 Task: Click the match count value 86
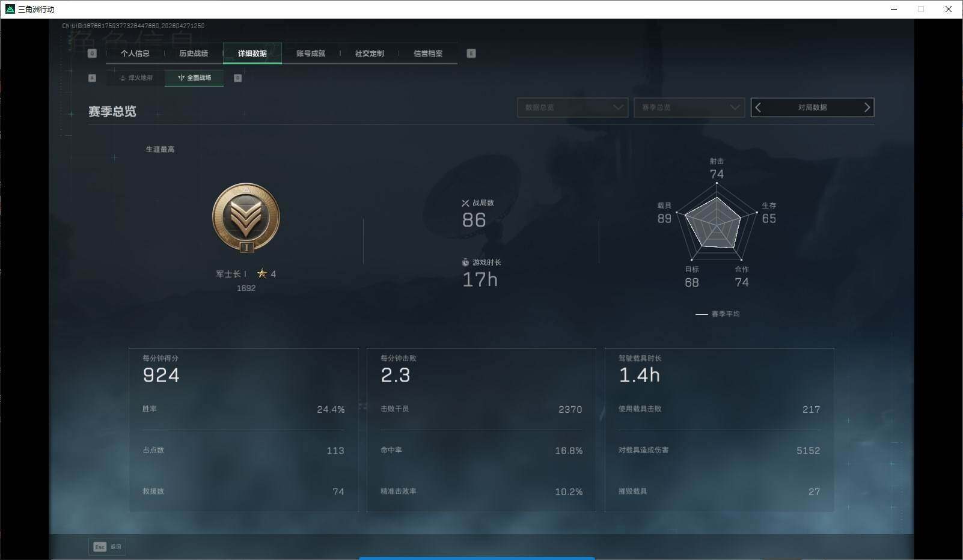[x=474, y=221]
